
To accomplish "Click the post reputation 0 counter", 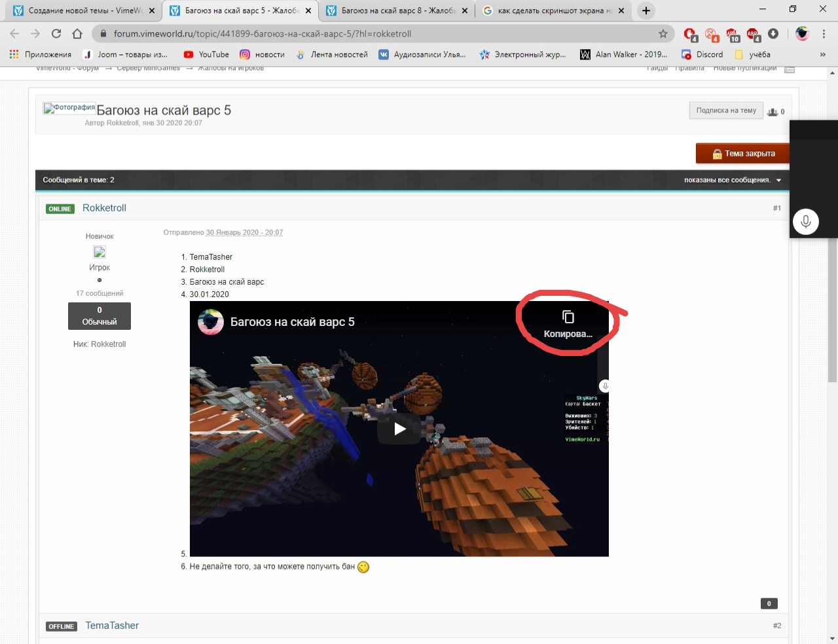I will click(769, 603).
